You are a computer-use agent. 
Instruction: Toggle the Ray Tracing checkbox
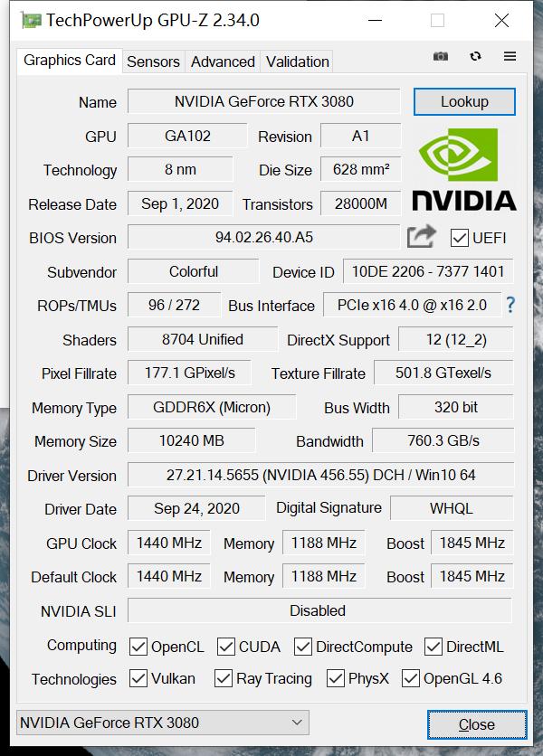click(x=224, y=678)
